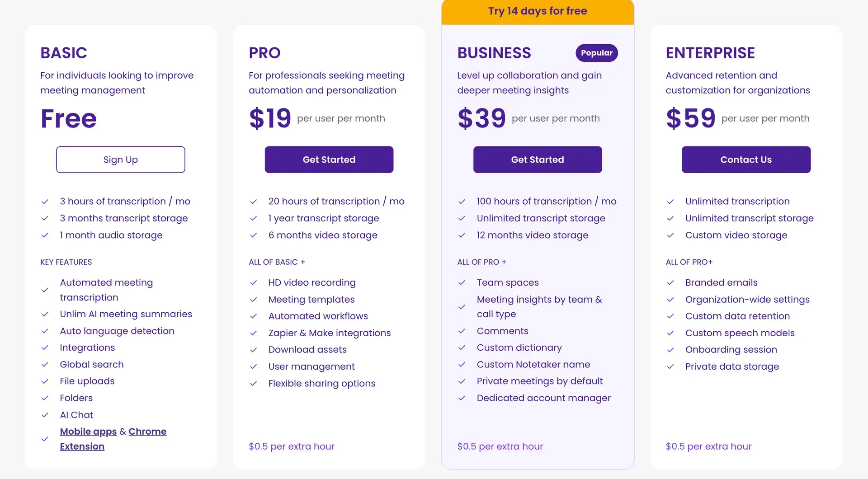Click the $39 price on the Business plan

tap(481, 118)
